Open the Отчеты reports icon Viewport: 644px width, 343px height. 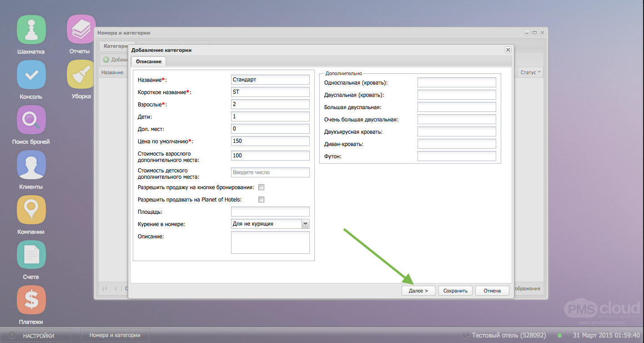coord(81,30)
